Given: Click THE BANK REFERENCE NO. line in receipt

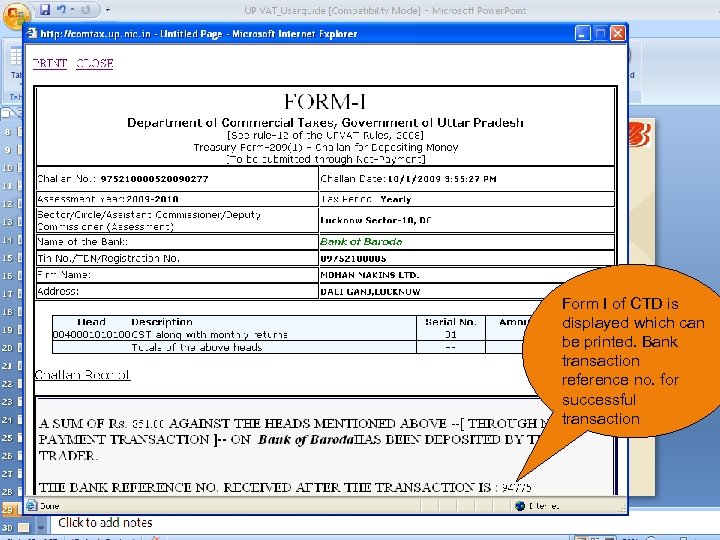Looking at the screenshot, I should [x=285, y=487].
